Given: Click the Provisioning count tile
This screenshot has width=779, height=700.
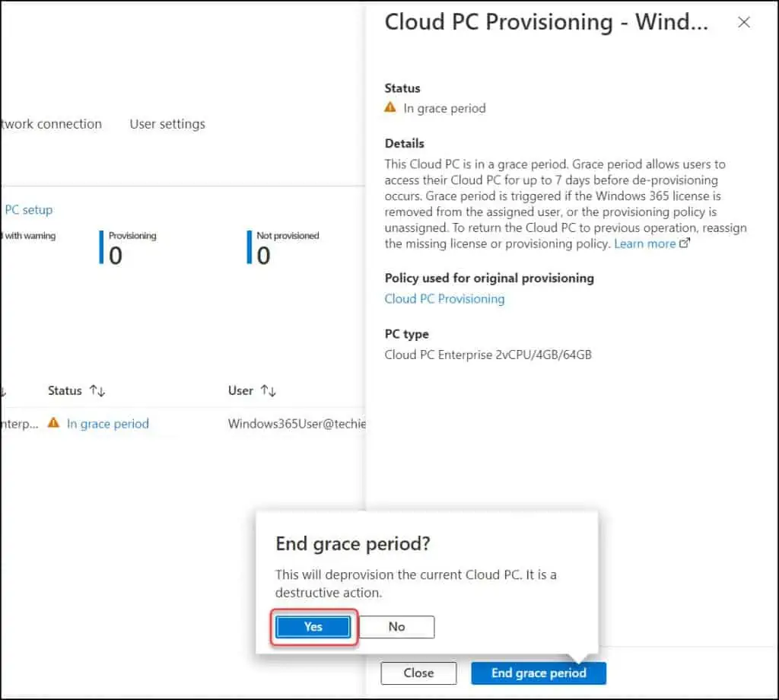Looking at the screenshot, I should click(128, 247).
